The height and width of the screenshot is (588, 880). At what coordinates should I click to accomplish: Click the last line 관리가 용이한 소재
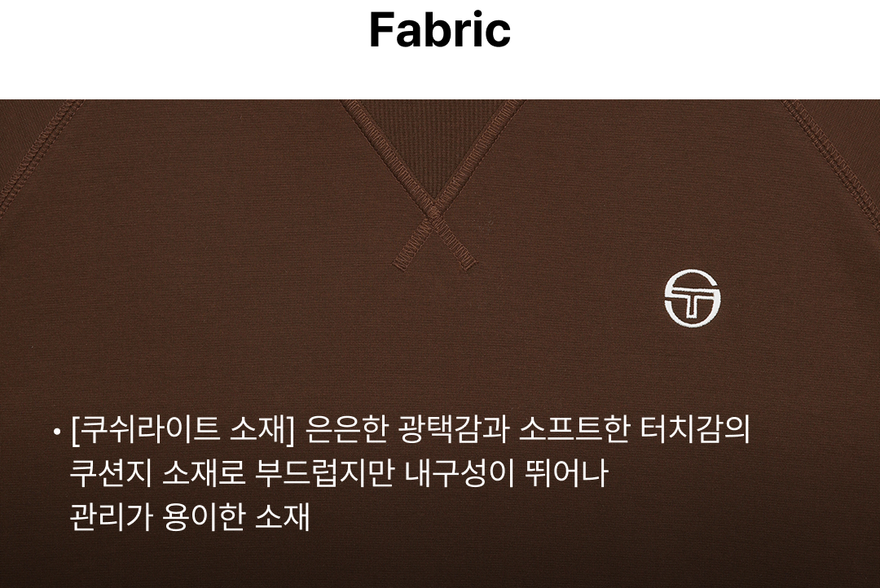coord(190,516)
